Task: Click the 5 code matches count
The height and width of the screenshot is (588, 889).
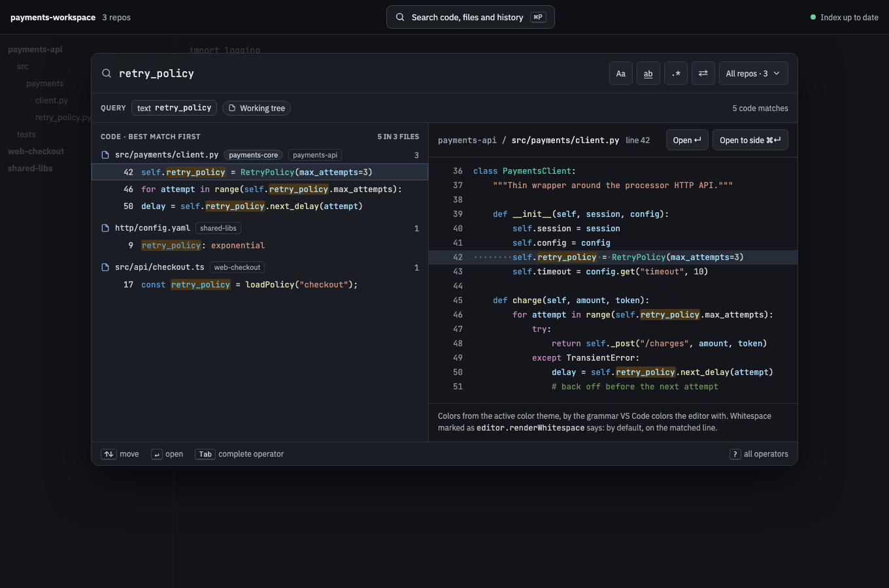Action: [760, 108]
